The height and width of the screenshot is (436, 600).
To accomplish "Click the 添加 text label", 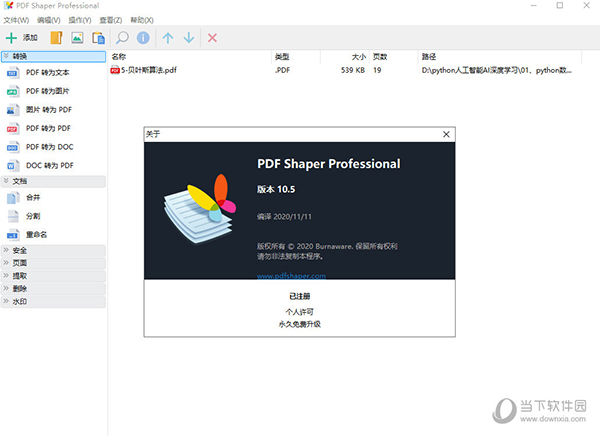I will (x=30, y=38).
